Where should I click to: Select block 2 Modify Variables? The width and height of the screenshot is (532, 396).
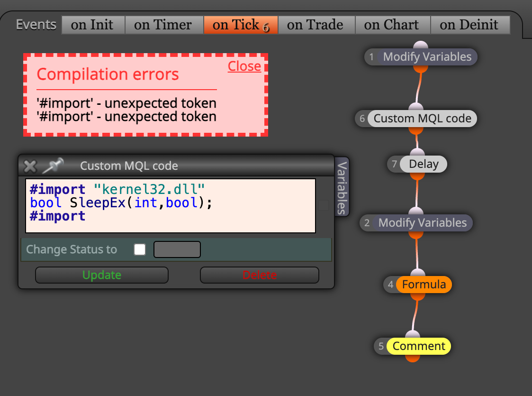pyautogui.click(x=416, y=223)
